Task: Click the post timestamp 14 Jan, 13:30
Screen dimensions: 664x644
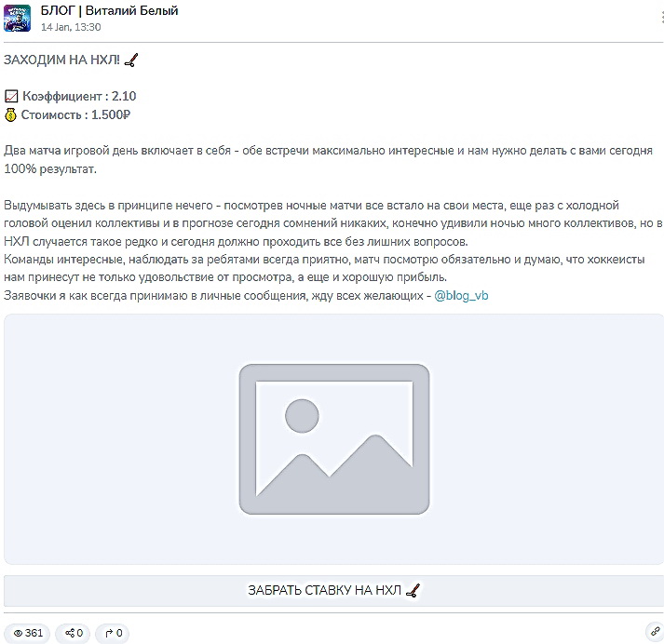Action: point(71,27)
